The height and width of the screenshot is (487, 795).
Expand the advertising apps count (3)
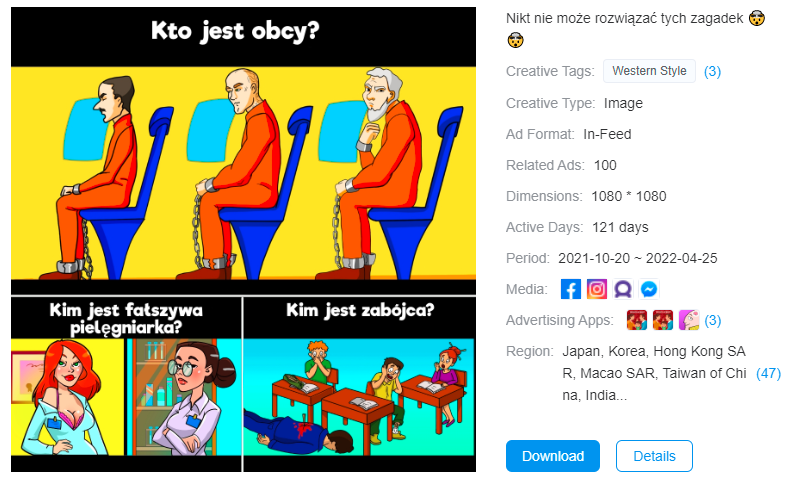pos(713,320)
